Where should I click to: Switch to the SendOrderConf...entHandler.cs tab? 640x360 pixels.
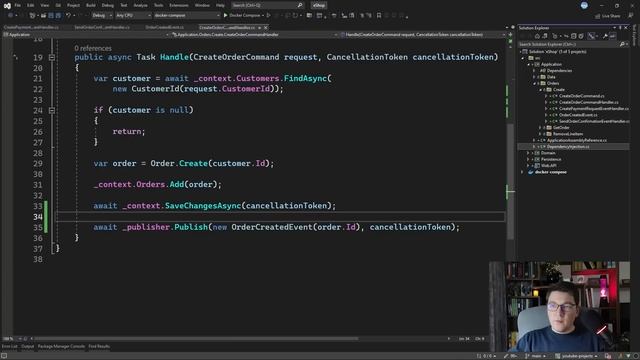point(102,27)
